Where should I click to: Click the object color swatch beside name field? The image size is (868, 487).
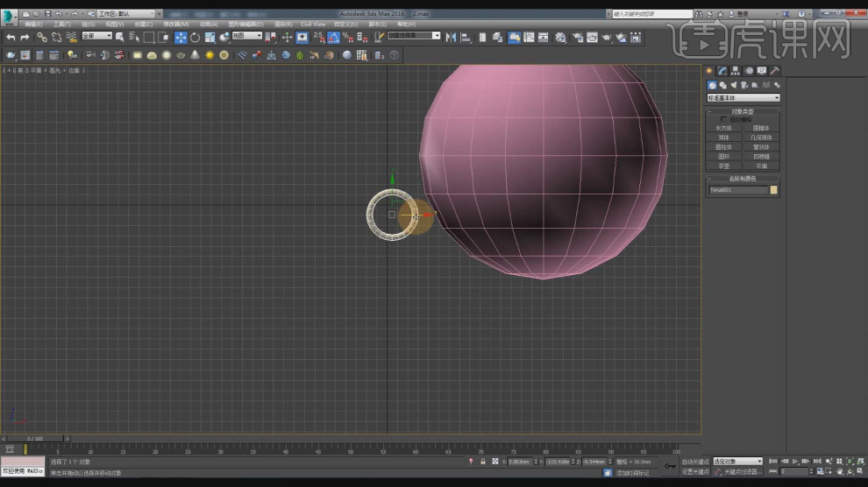(x=773, y=189)
